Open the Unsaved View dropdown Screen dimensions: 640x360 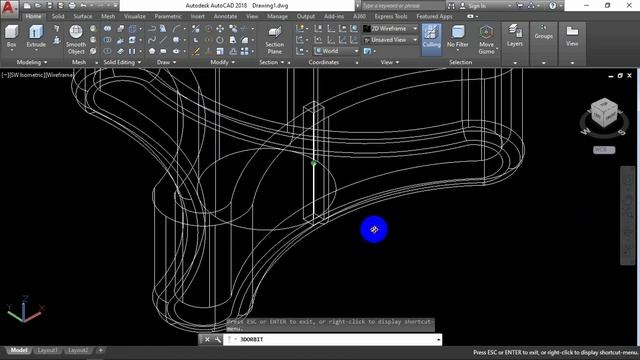pyautogui.click(x=390, y=40)
